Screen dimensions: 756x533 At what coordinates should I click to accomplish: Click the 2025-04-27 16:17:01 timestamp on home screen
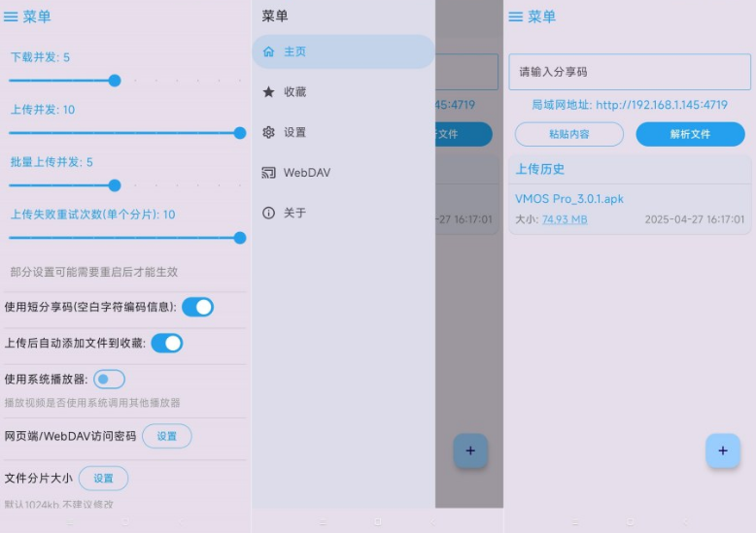coord(695,219)
